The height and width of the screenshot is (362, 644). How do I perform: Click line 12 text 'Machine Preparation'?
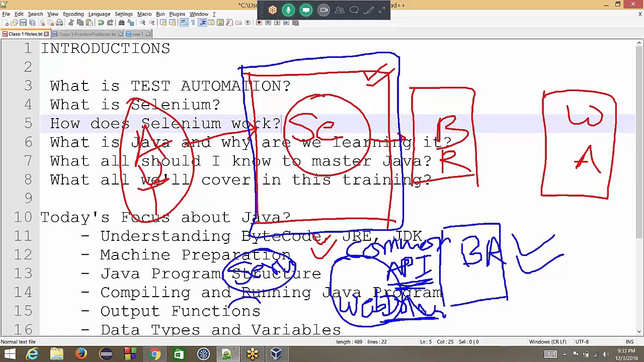195,255
